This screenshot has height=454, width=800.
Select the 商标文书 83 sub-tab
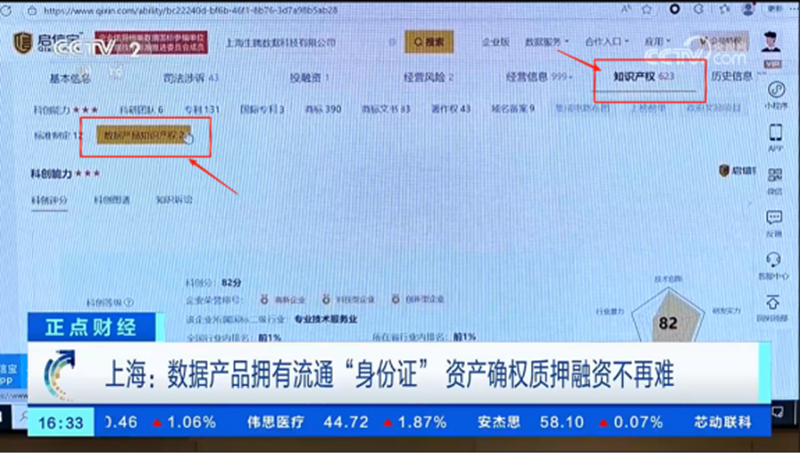(x=386, y=109)
